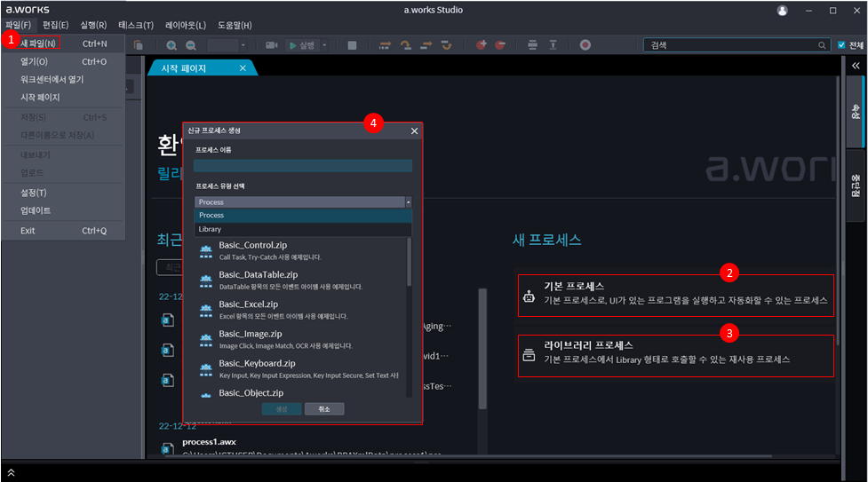
Task: Select Basic_Keyboard.zip template
Action: (x=300, y=368)
